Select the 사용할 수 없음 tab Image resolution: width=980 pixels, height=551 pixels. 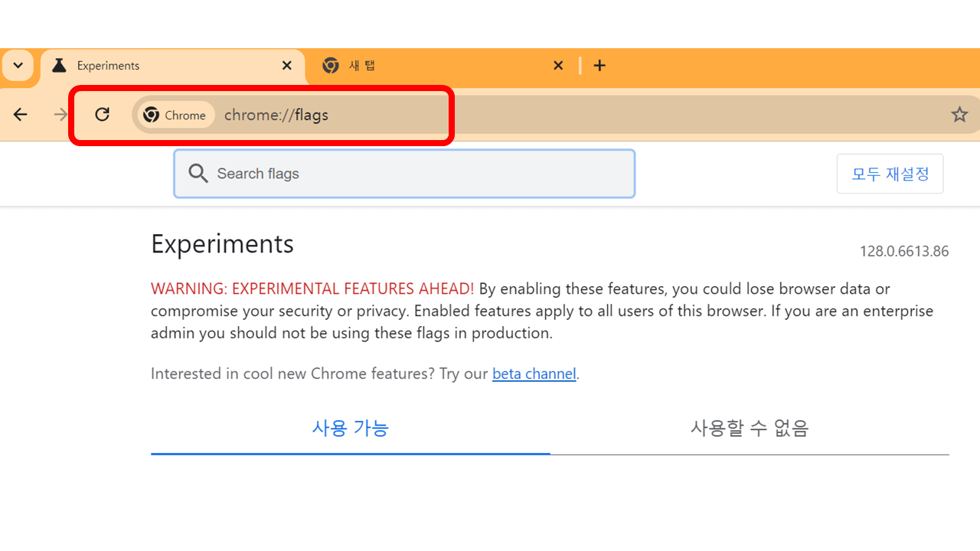click(750, 428)
